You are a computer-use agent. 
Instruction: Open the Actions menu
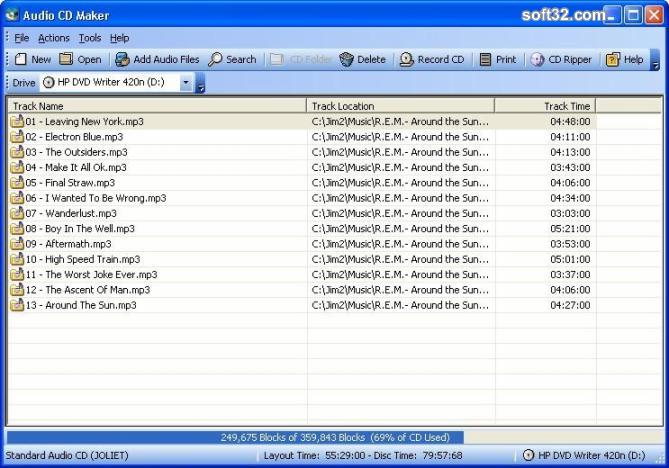coord(54,38)
